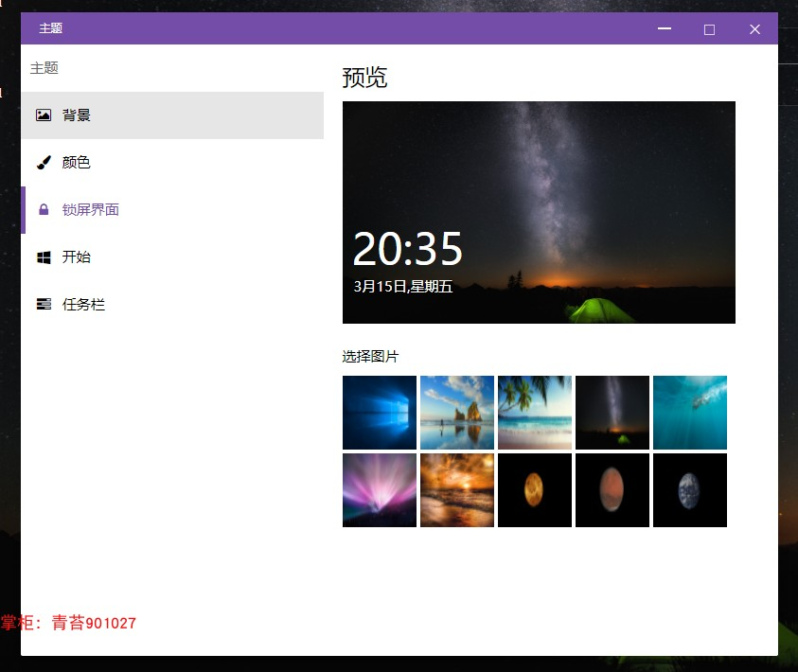Choose the underwater swimmer thumbnail
This screenshot has height=672, width=798.
click(x=689, y=413)
